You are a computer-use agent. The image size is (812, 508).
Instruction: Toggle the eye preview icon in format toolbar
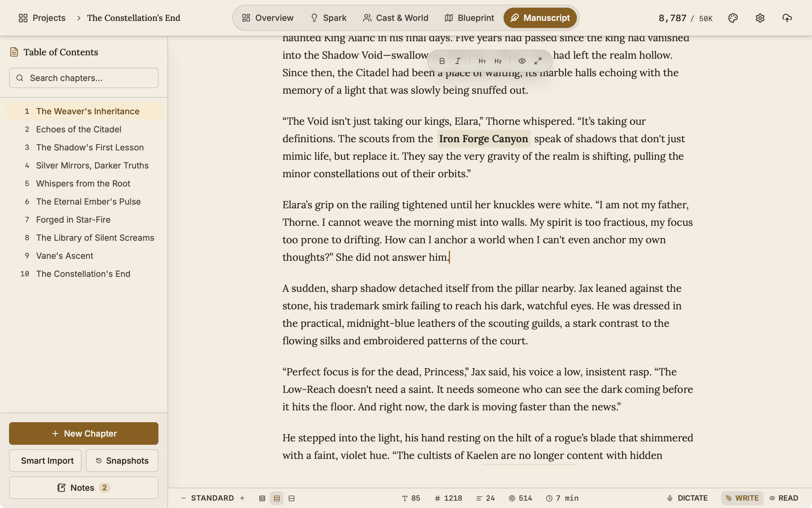tap(522, 61)
